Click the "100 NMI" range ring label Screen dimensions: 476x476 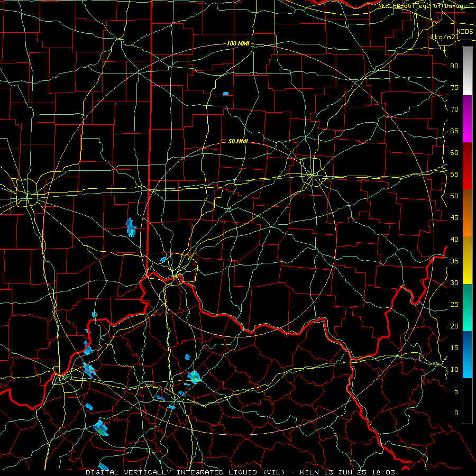239,44
